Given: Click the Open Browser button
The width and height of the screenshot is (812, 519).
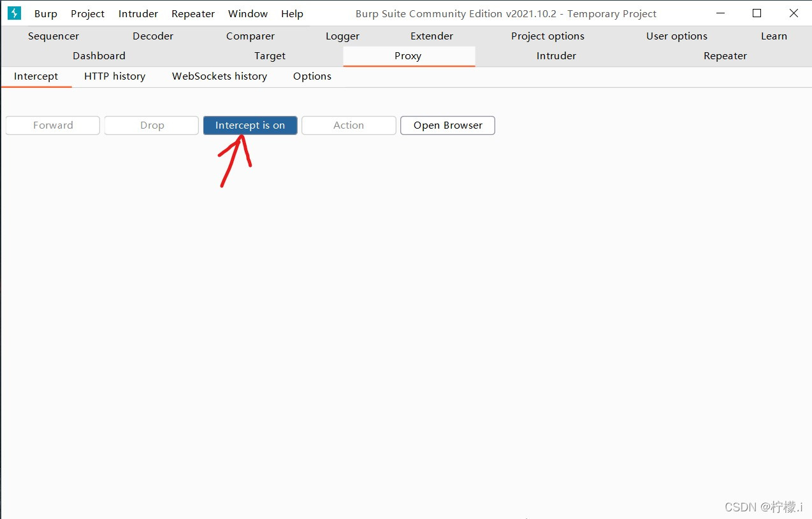Looking at the screenshot, I should [447, 125].
